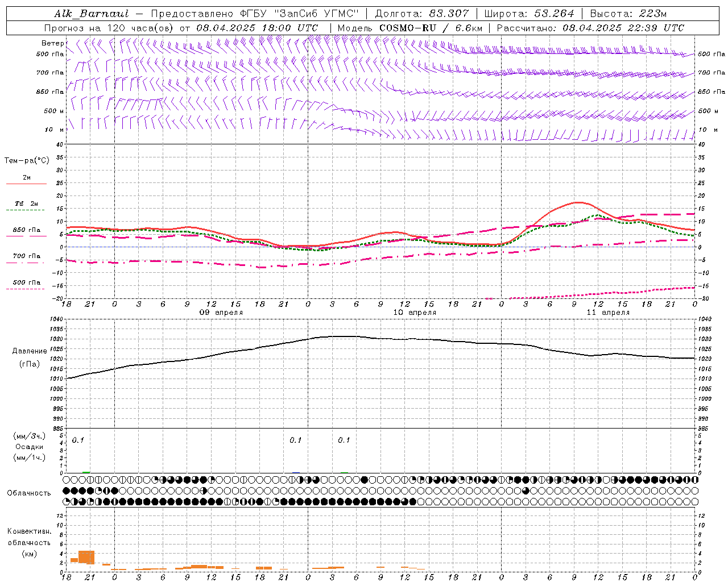The height and width of the screenshot is (582, 728).
Task: Click the Модель COSMO-RU / 6.6км label
Action: pos(410,28)
